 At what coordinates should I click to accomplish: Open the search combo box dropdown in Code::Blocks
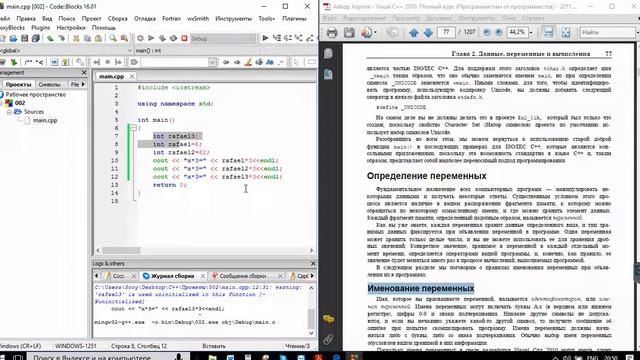(212, 62)
